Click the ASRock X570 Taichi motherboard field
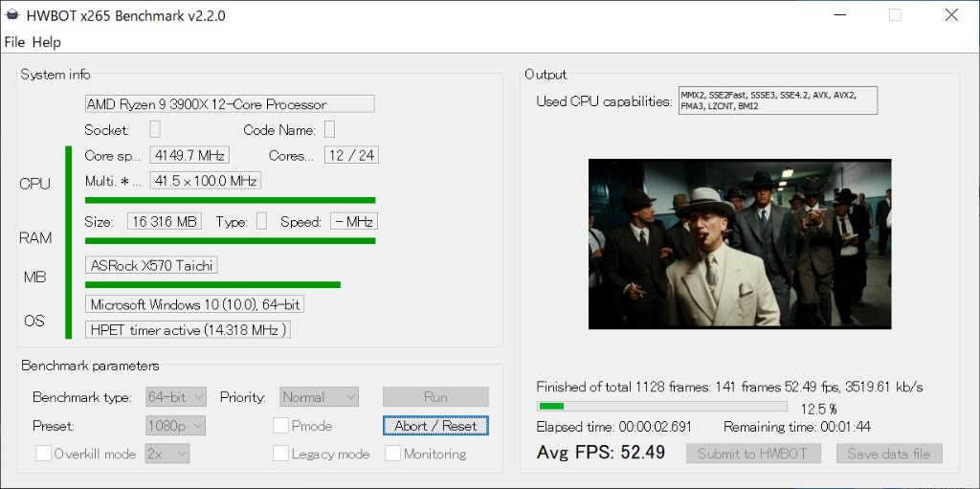The image size is (980, 489). point(151,266)
